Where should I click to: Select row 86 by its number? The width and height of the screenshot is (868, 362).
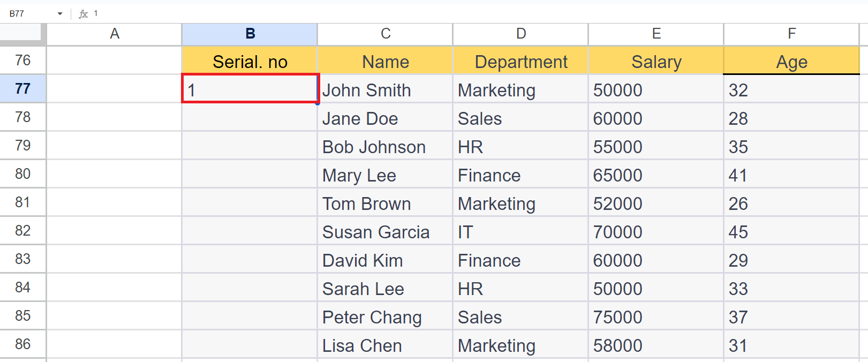tap(22, 344)
